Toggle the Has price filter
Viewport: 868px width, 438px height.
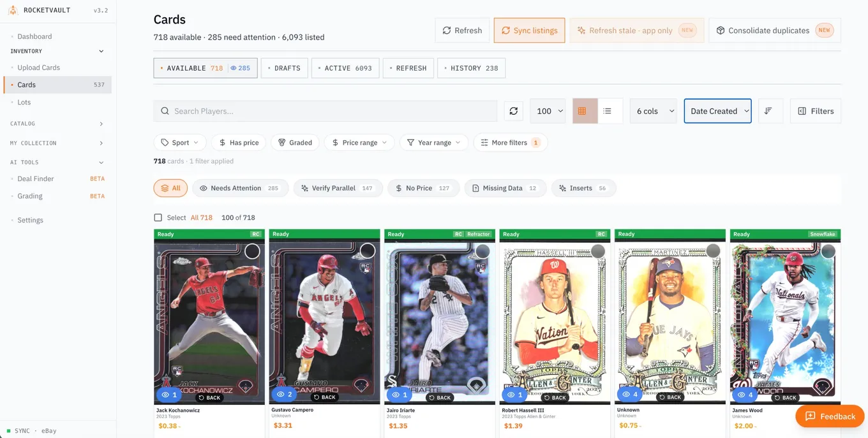pyautogui.click(x=239, y=143)
